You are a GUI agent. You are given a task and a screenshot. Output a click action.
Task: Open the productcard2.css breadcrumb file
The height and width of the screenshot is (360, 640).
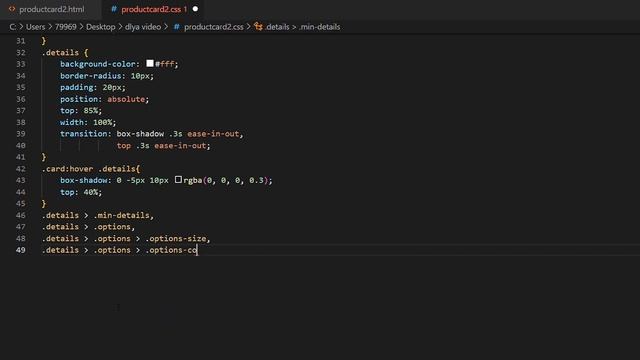[x=213, y=27]
